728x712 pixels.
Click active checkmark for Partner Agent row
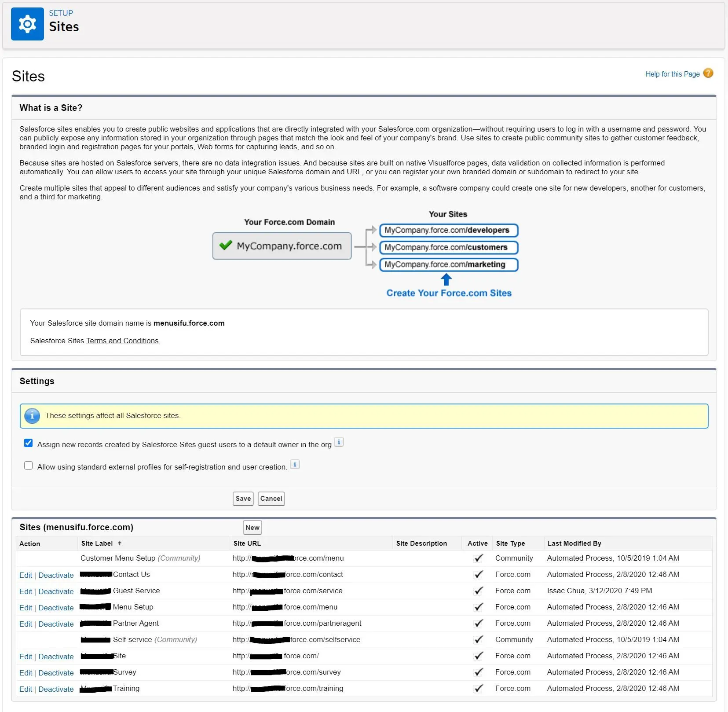click(479, 623)
